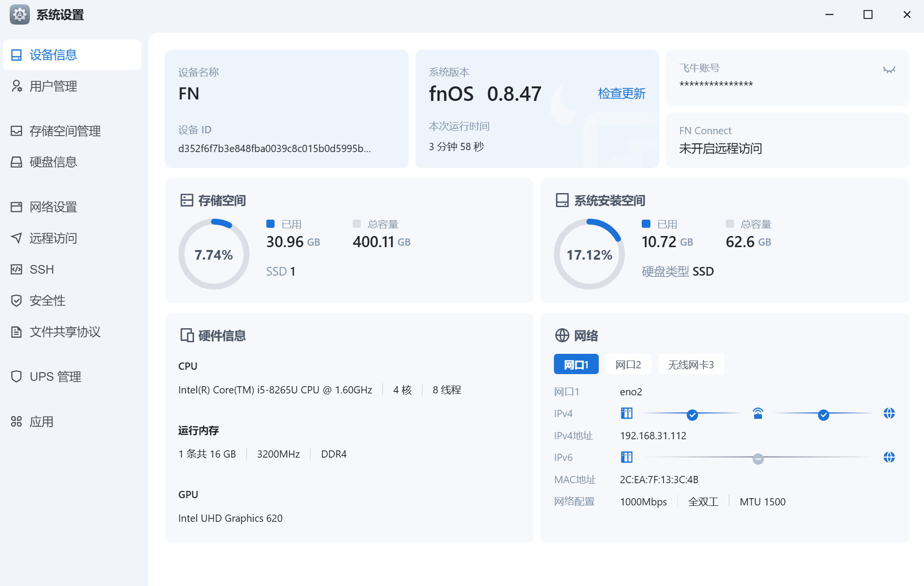
Task: Open 文件共享协议 page
Action: 72,332
